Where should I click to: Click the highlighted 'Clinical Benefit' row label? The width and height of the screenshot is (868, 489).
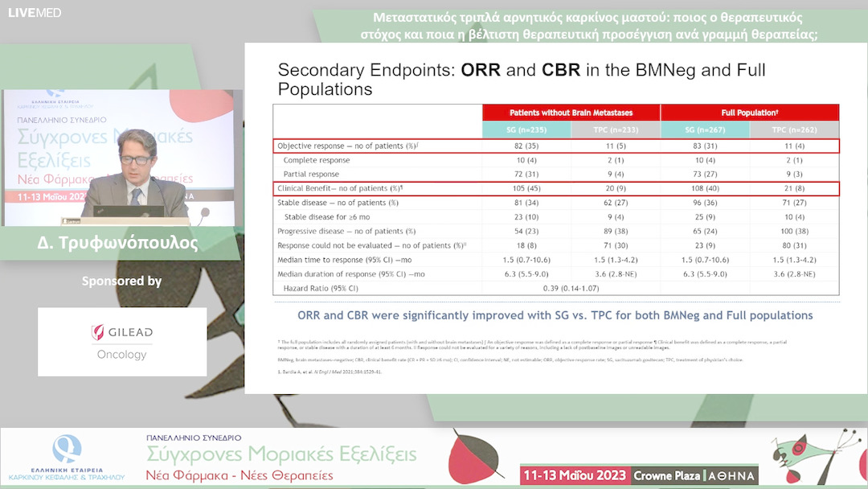(x=340, y=188)
